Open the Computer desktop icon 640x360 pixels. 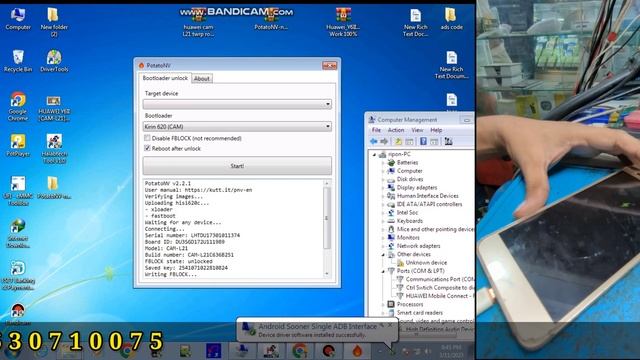tap(18, 19)
